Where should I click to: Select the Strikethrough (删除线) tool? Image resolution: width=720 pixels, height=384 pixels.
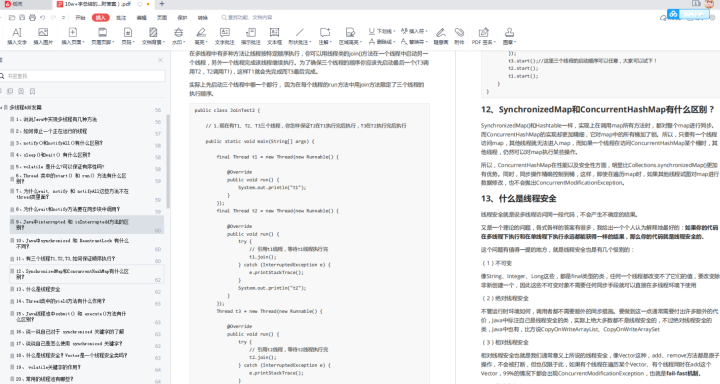click(381, 41)
